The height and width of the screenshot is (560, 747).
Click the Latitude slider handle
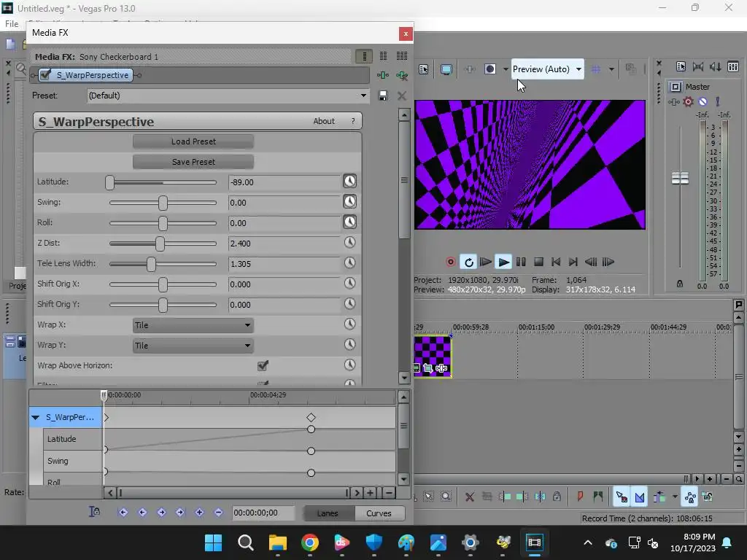110,182
